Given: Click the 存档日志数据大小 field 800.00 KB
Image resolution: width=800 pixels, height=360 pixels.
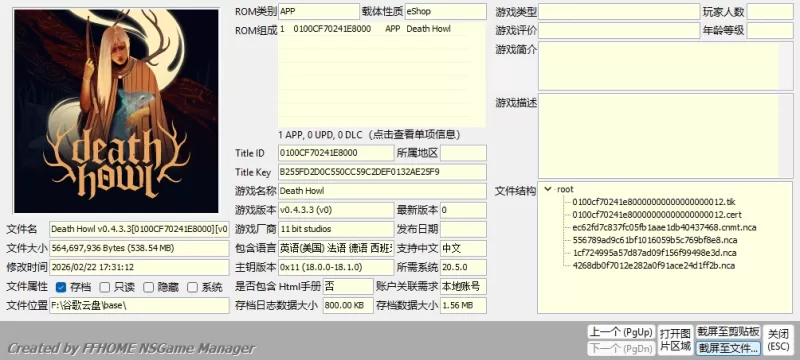Looking at the screenshot, I should click(348, 305).
